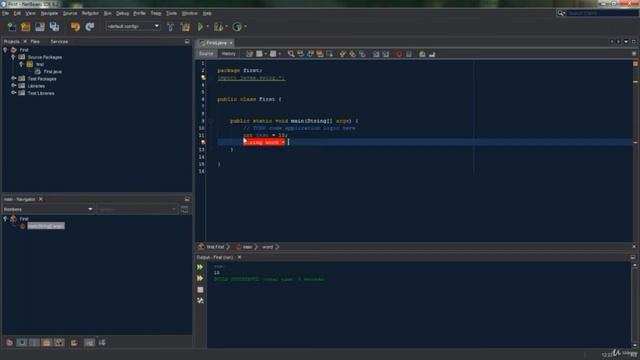Click the error lightbulb hint icon on line 12
The width and height of the screenshot is (640, 360).
pos(203,142)
